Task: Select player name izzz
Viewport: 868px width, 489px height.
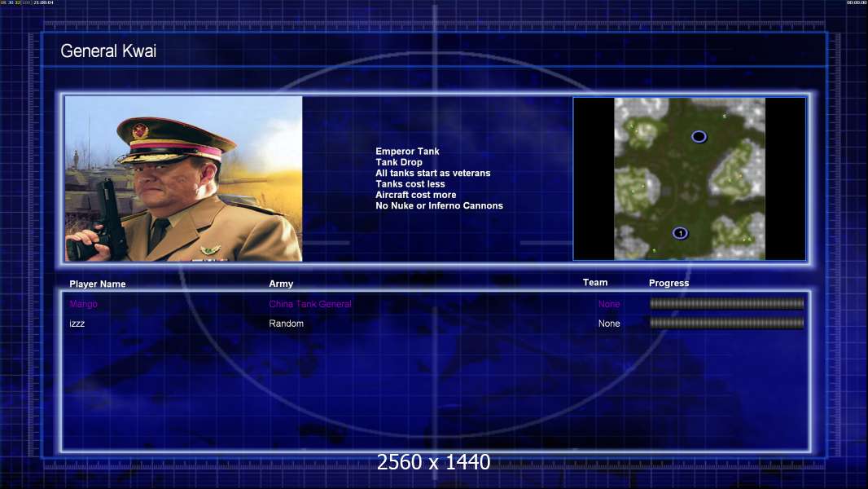Action: click(x=77, y=324)
